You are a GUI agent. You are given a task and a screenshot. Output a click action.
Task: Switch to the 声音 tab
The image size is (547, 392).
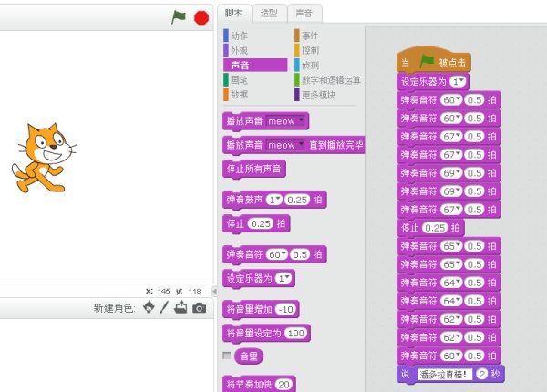304,14
